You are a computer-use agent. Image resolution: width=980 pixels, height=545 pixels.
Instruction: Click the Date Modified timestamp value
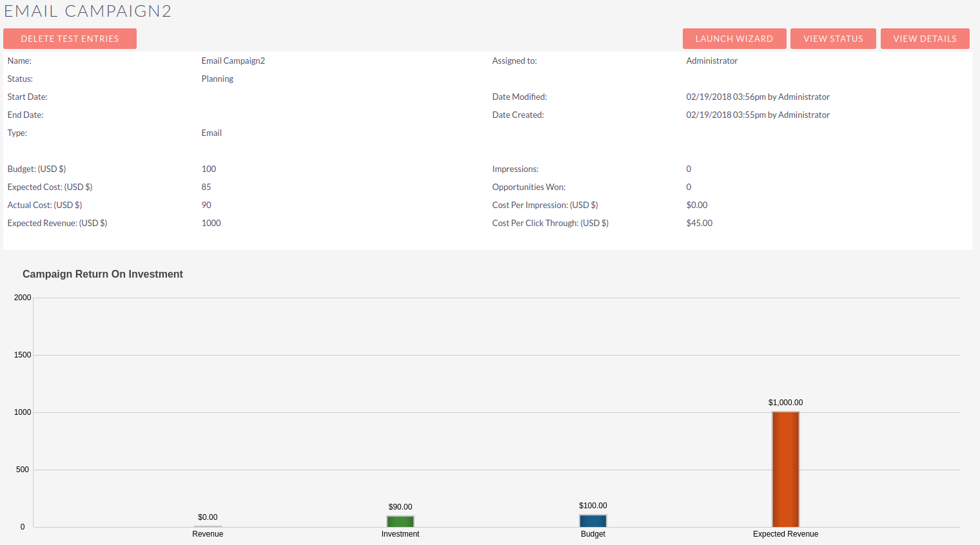(x=758, y=97)
